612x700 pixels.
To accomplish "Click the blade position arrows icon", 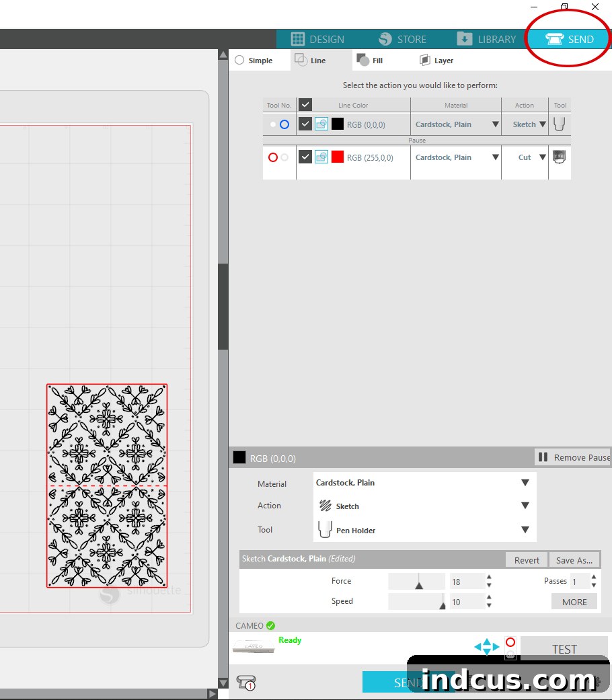I will click(486, 646).
